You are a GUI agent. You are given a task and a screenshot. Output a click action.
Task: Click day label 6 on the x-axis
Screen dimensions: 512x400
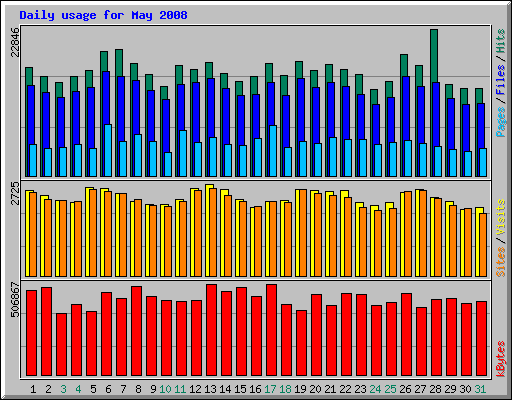[x=108, y=389]
